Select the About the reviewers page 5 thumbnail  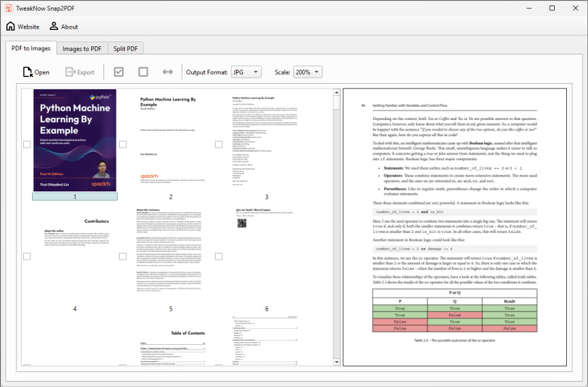click(171, 252)
